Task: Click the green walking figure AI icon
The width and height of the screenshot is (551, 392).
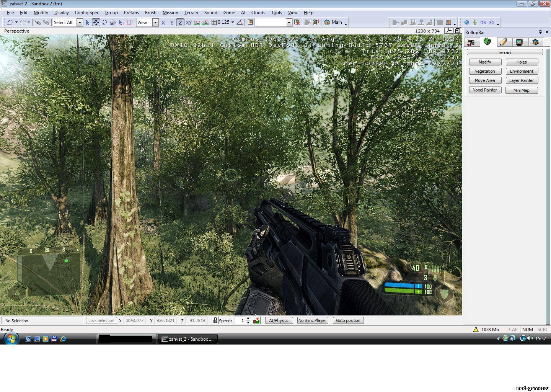Action: pos(474,23)
